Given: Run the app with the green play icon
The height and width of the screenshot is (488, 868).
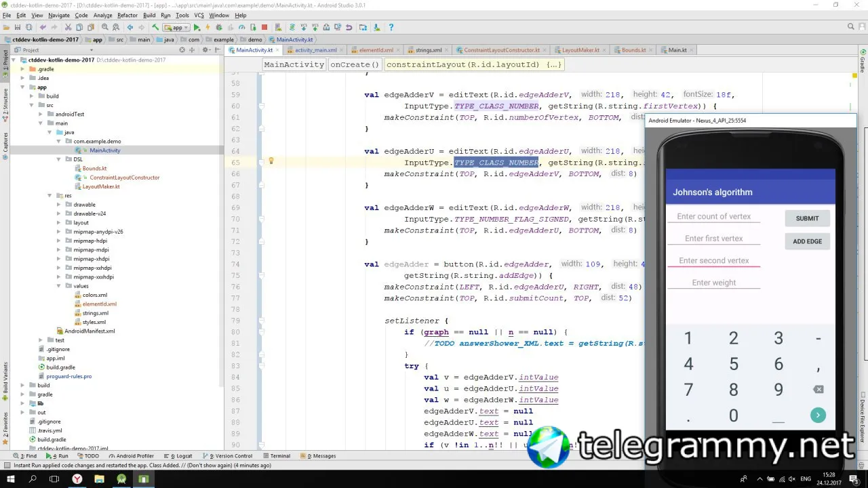Looking at the screenshot, I should coord(197,28).
